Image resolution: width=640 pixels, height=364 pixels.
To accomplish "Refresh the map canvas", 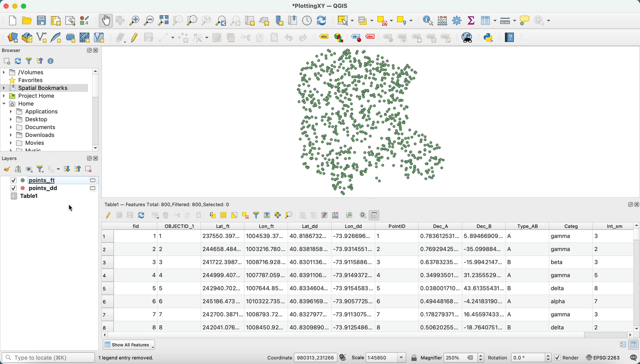I will click(x=321, y=20).
